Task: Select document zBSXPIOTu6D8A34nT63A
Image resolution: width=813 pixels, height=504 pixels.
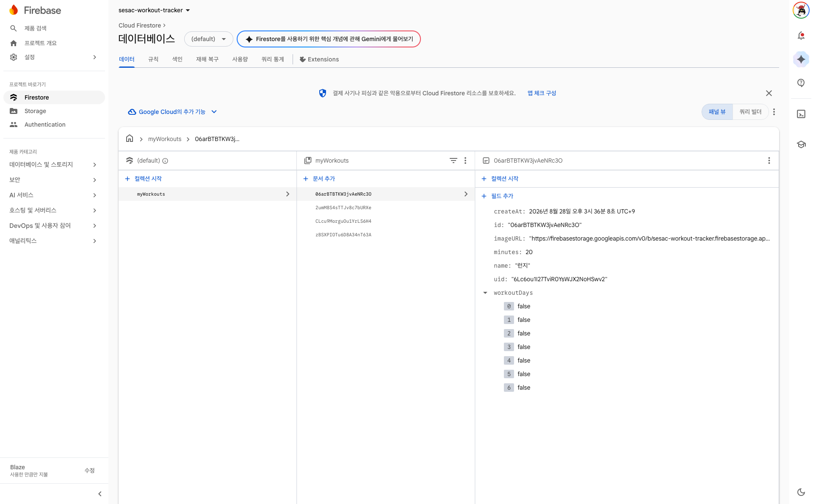Action: (385, 235)
